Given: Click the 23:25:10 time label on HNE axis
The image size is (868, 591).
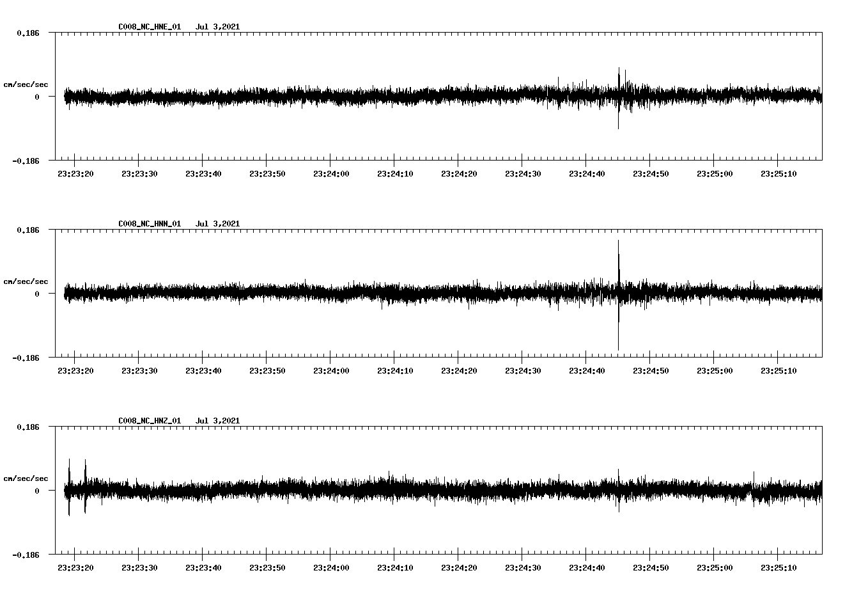Looking at the screenshot, I should pyautogui.click(x=779, y=173).
